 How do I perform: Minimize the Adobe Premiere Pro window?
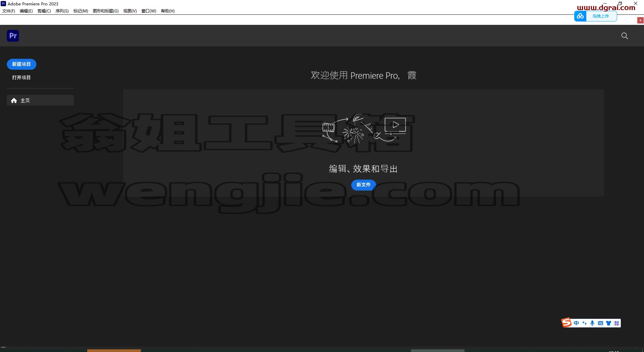coord(605,3)
